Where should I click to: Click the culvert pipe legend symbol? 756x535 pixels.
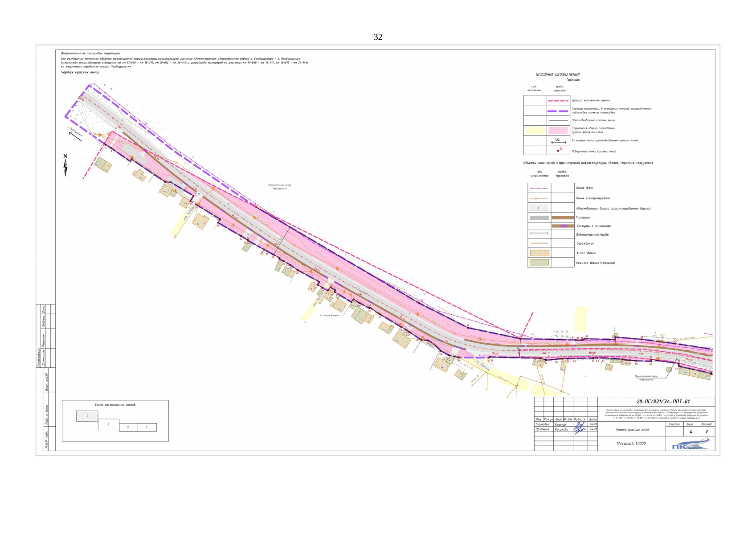click(x=539, y=234)
